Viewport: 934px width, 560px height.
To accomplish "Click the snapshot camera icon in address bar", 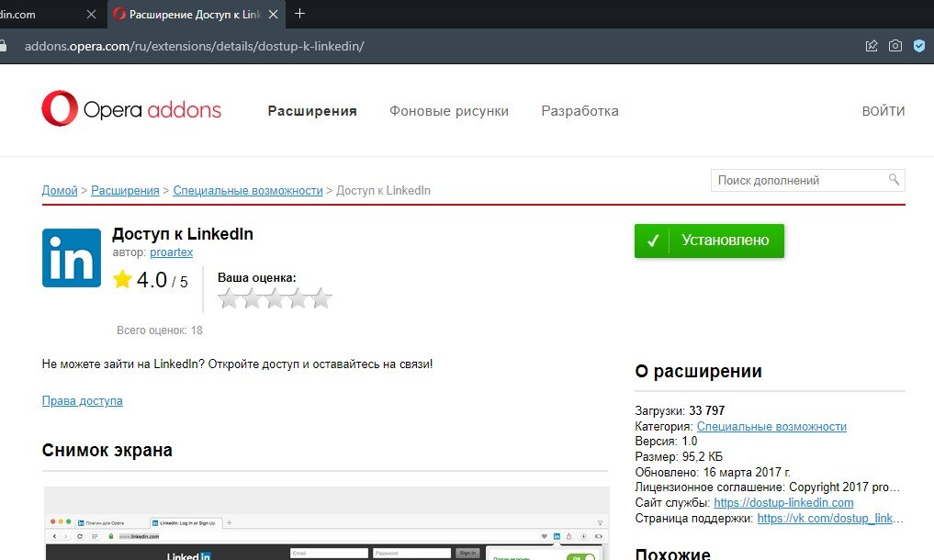I will (x=895, y=46).
